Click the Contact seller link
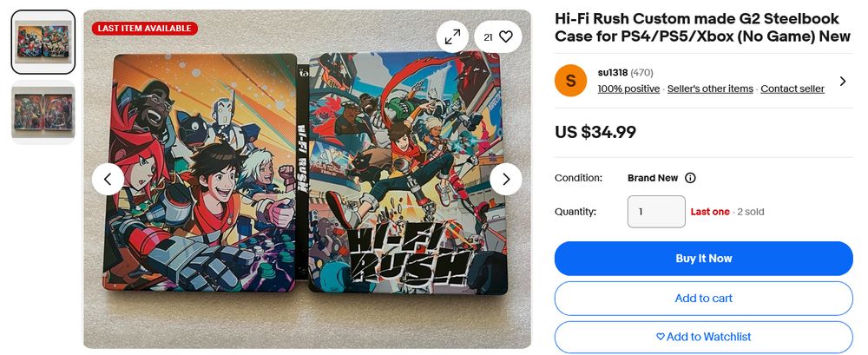This screenshot has height=355, width=868. 792,89
